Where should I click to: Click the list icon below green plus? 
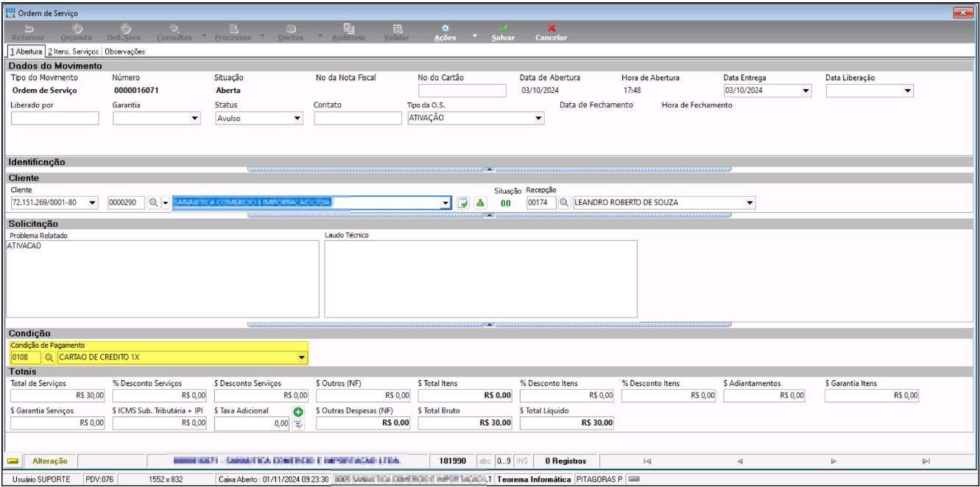(x=298, y=424)
